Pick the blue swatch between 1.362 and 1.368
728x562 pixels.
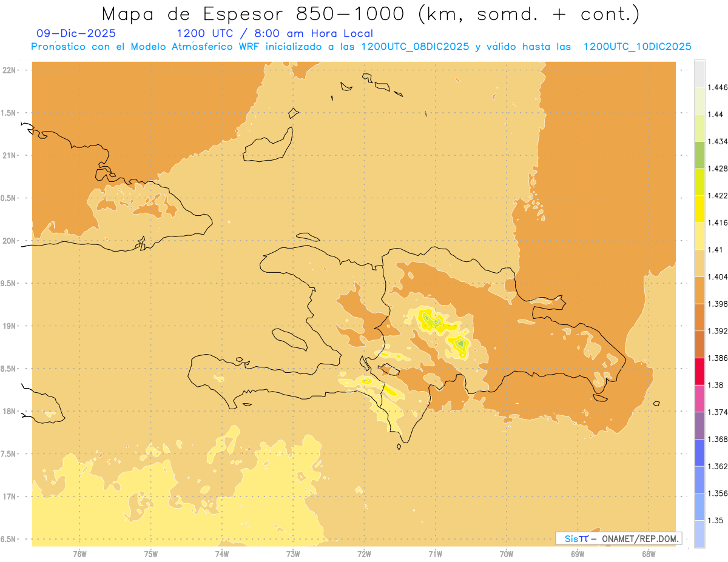pyautogui.click(x=699, y=453)
